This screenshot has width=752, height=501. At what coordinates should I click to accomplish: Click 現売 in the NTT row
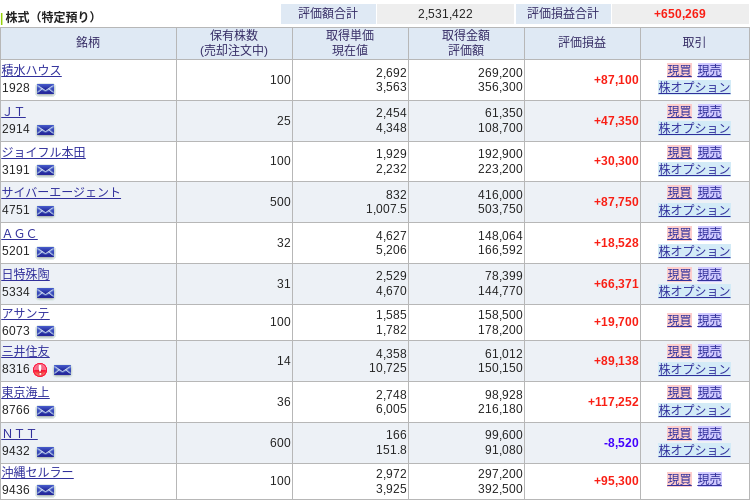click(709, 434)
